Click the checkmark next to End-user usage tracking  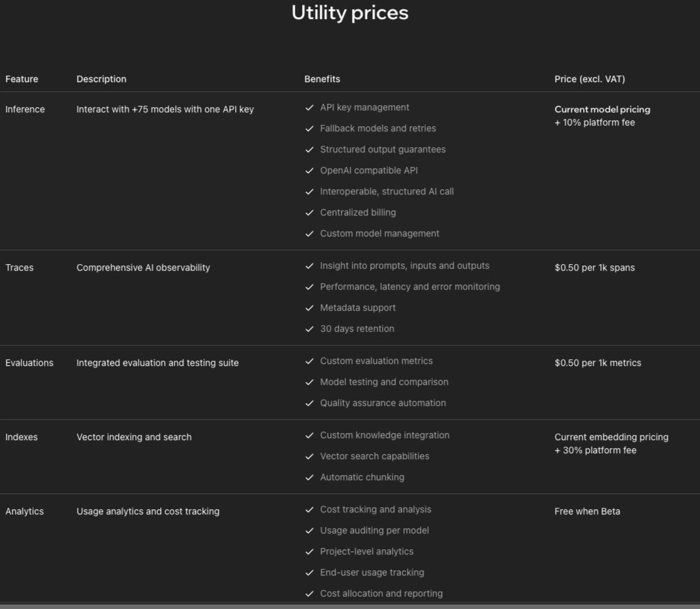[309, 573]
